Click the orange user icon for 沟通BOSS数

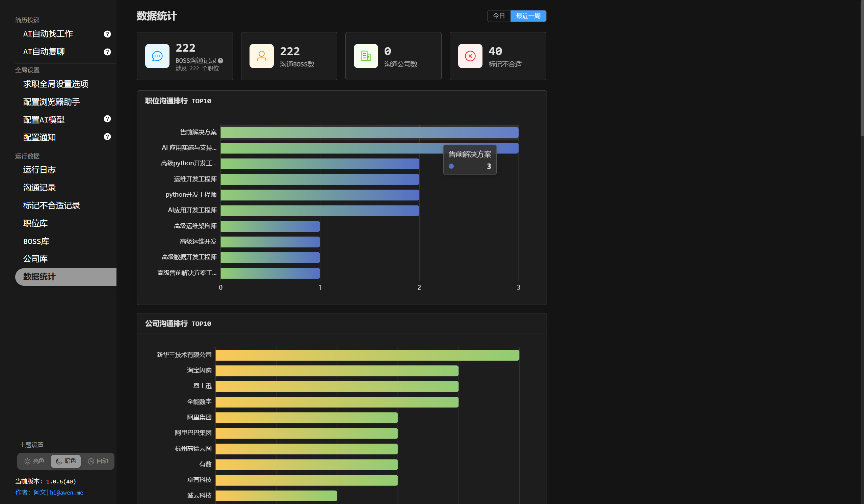261,56
